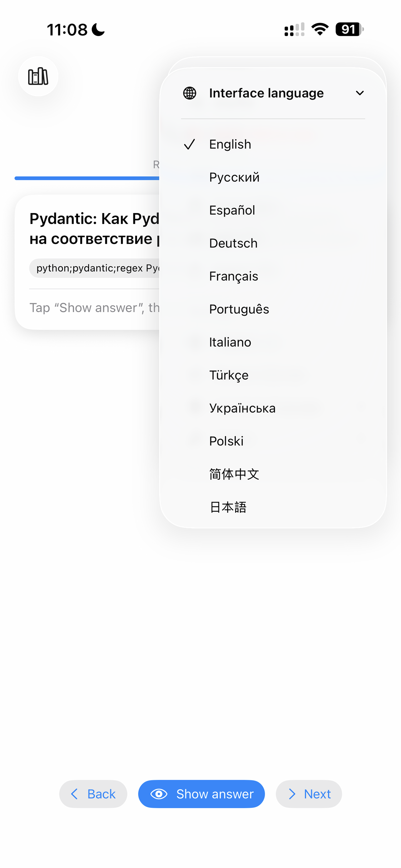Click the right chevron icon in Next
This screenshot has height=868, width=401.
click(x=292, y=794)
